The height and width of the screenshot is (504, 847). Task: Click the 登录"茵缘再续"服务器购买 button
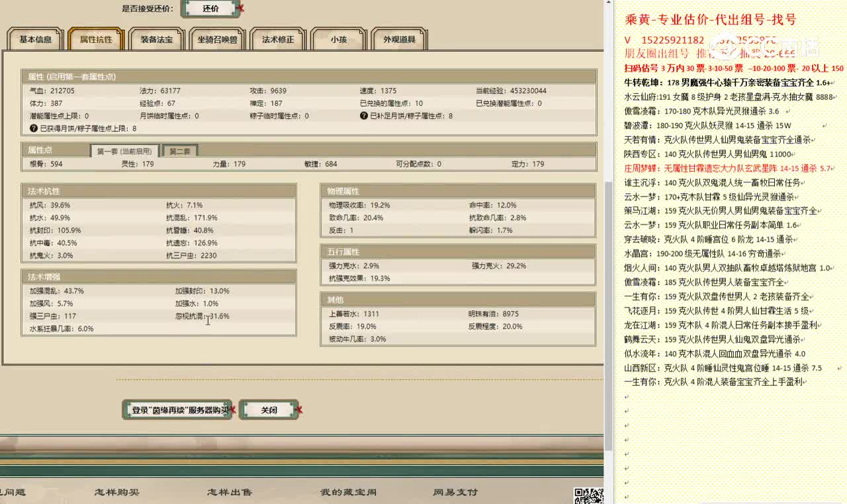tap(177, 410)
